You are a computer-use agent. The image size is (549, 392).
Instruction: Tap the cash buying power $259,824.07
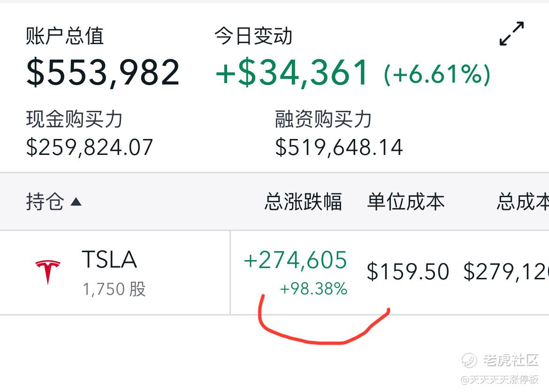[x=90, y=147]
